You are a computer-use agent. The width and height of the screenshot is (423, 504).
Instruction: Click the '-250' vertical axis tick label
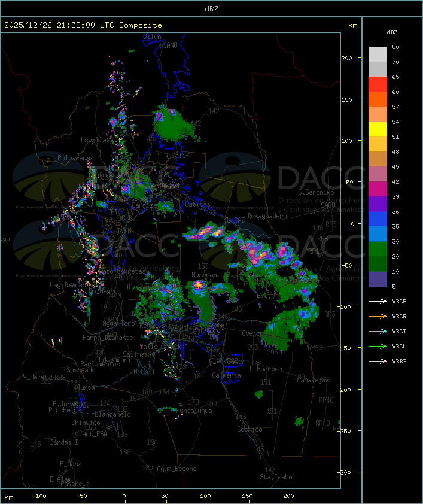click(x=345, y=431)
